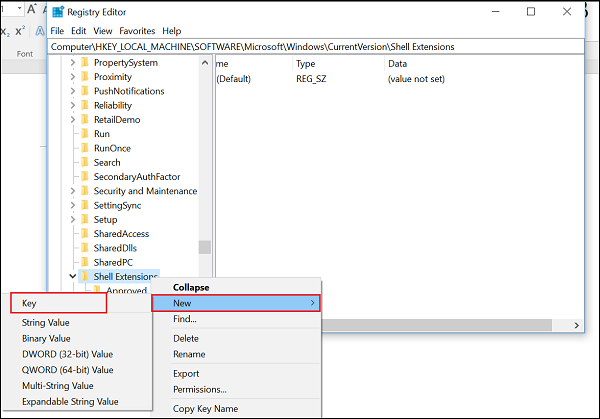
Task: Select the Approved subkey
Action: pyautogui.click(x=126, y=290)
